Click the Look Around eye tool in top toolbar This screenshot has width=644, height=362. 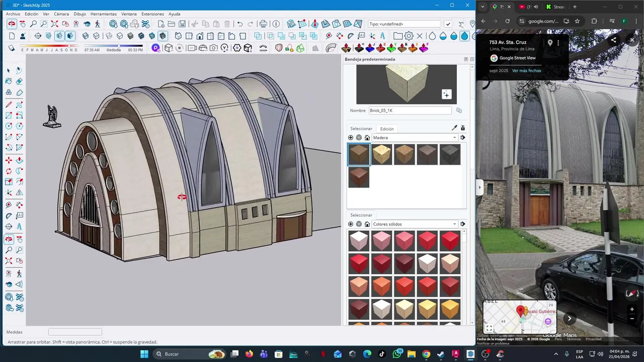click(x=87, y=24)
